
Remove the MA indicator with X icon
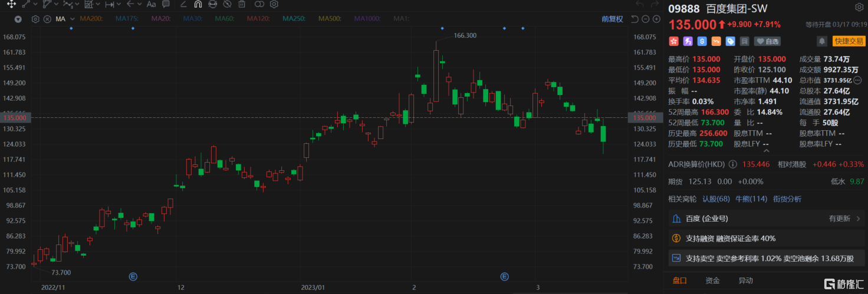(47, 19)
